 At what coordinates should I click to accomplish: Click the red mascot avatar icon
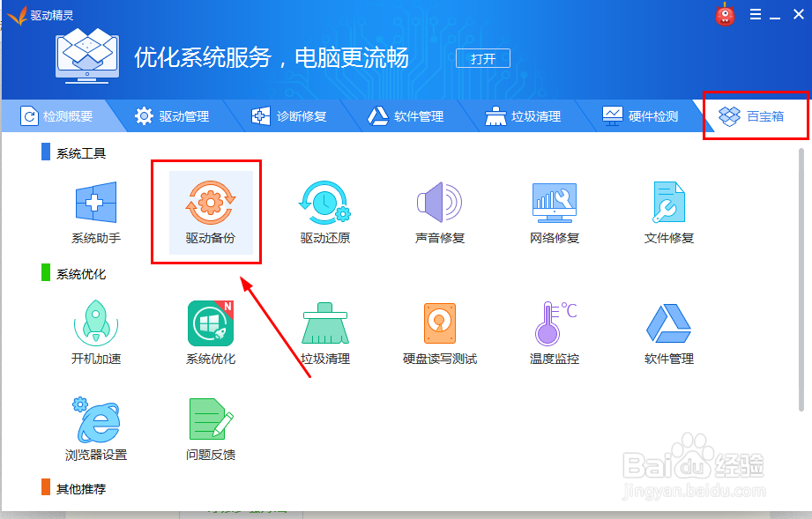725,14
